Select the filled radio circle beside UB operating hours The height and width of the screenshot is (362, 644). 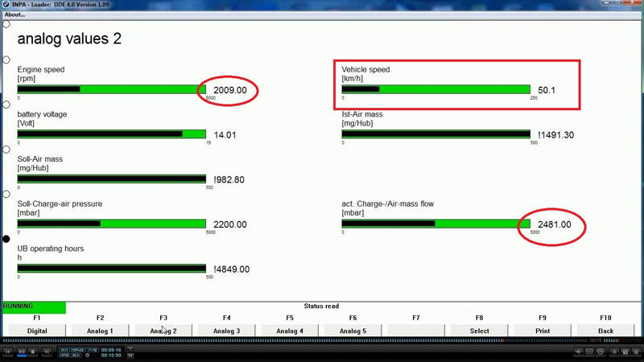tap(6, 239)
